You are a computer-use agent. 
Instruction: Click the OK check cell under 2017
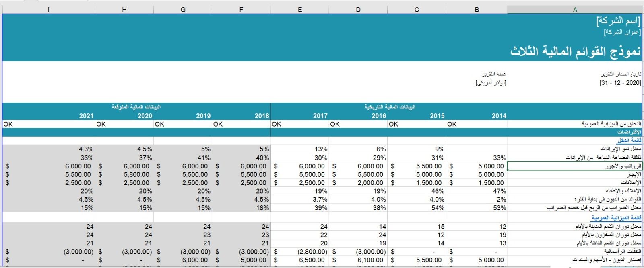(299, 124)
